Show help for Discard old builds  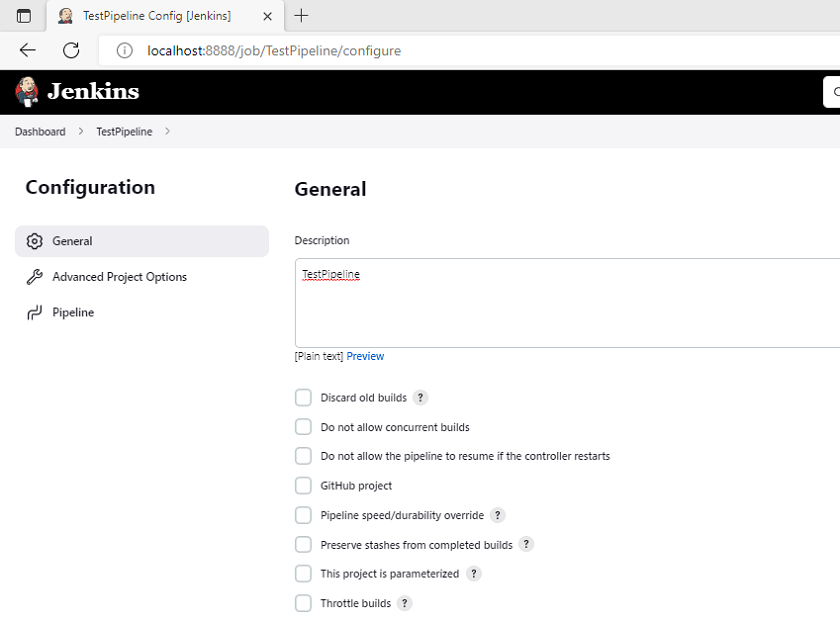[421, 397]
